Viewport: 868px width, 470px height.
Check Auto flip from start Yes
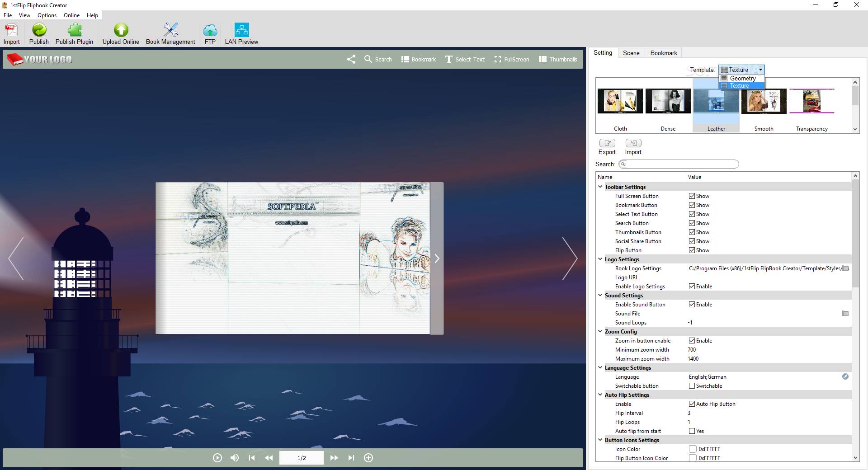692,431
